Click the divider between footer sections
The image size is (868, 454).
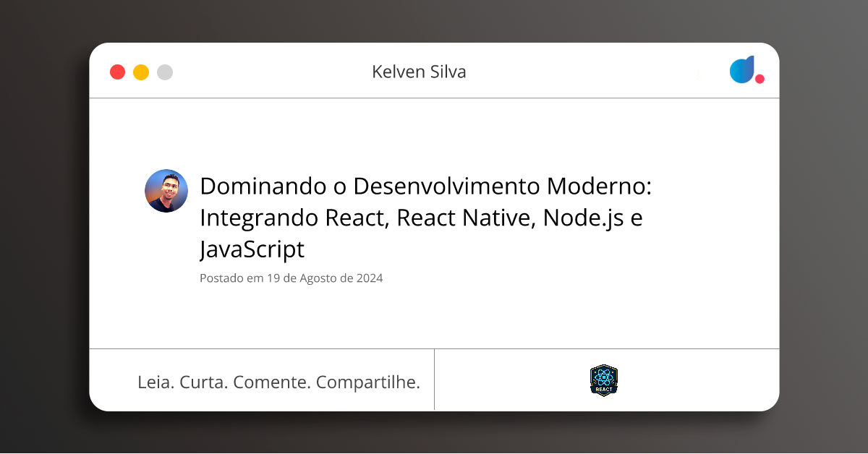[x=435, y=380]
